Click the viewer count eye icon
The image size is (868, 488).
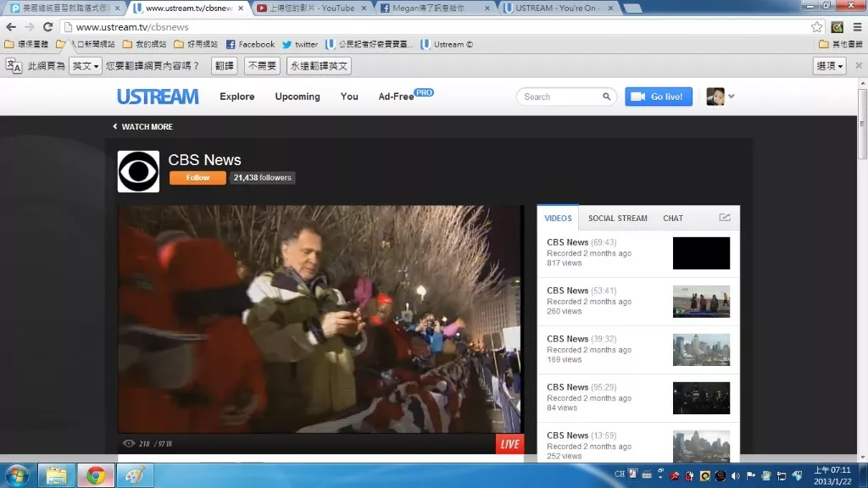point(129,443)
